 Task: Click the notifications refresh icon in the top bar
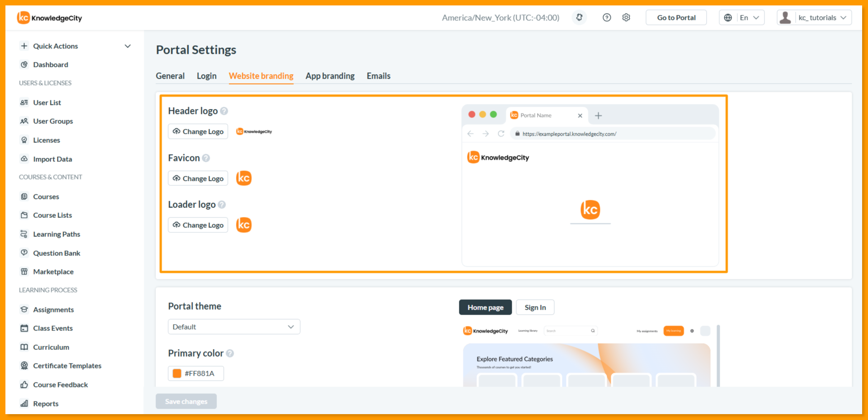[579, 18]
